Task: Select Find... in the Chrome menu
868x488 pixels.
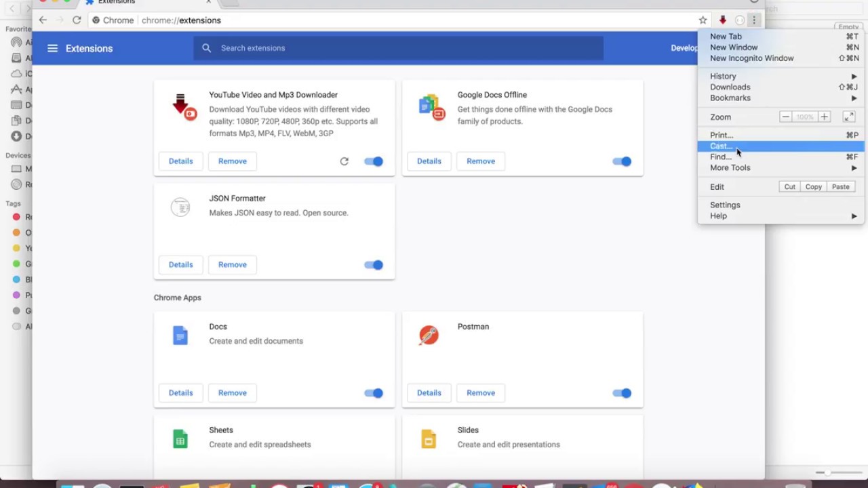Action: pos(781,157)
